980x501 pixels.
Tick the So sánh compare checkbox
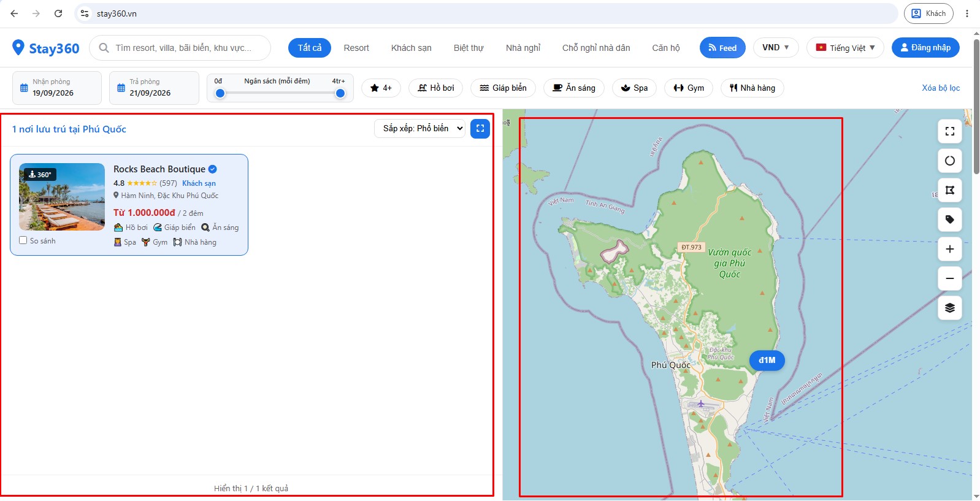click(x=23, y=240)
